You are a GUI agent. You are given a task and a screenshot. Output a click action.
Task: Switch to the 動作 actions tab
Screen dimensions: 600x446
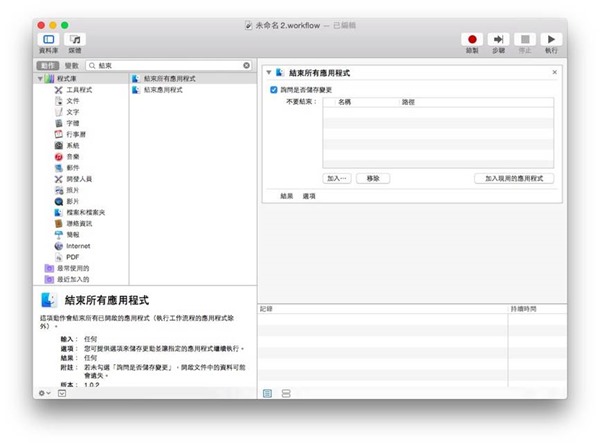48,65
